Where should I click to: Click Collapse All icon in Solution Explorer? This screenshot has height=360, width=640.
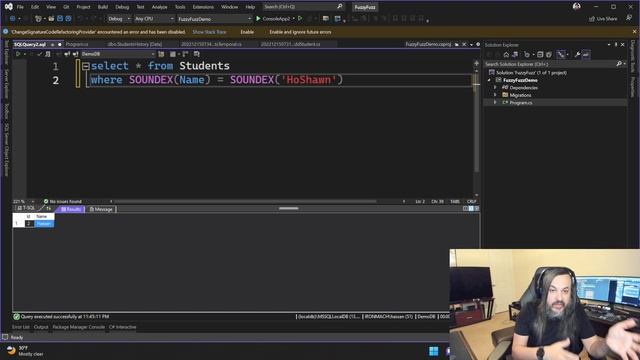point(540,55)
